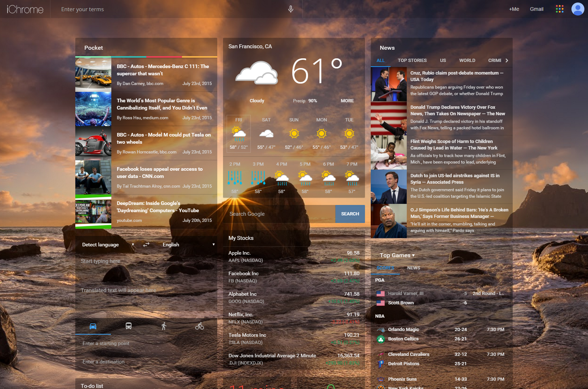Click the 2 PM rain icon
588x389 pixels.
click(x=235, y=178)
